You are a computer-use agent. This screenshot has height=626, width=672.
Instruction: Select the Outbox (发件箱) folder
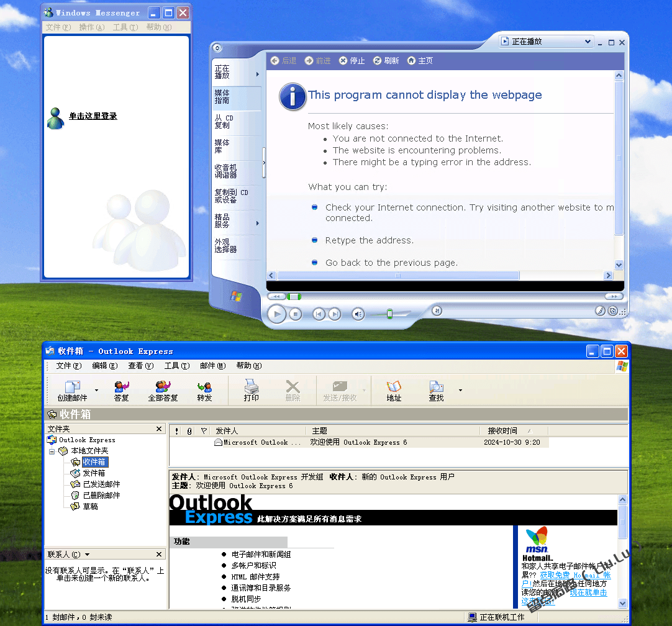[x=94, y=473]
